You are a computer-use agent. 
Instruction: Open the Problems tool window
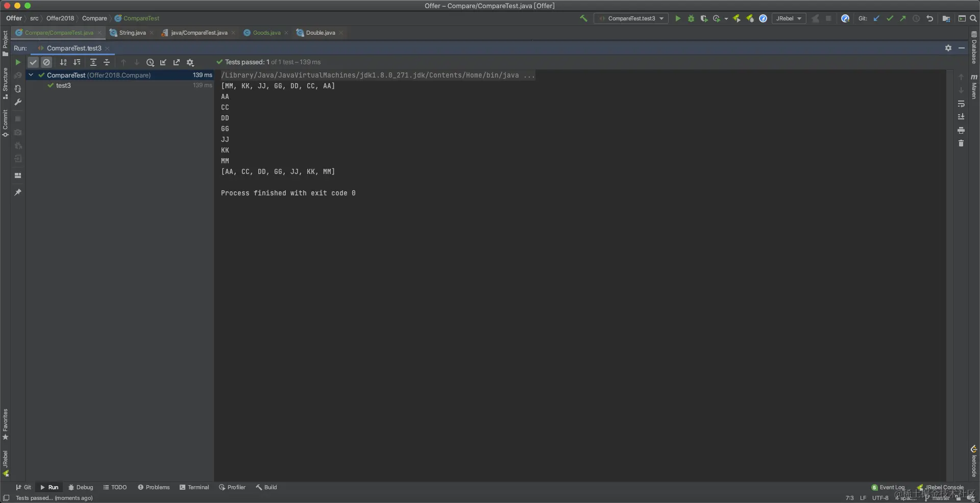click(x=154, y=487)
